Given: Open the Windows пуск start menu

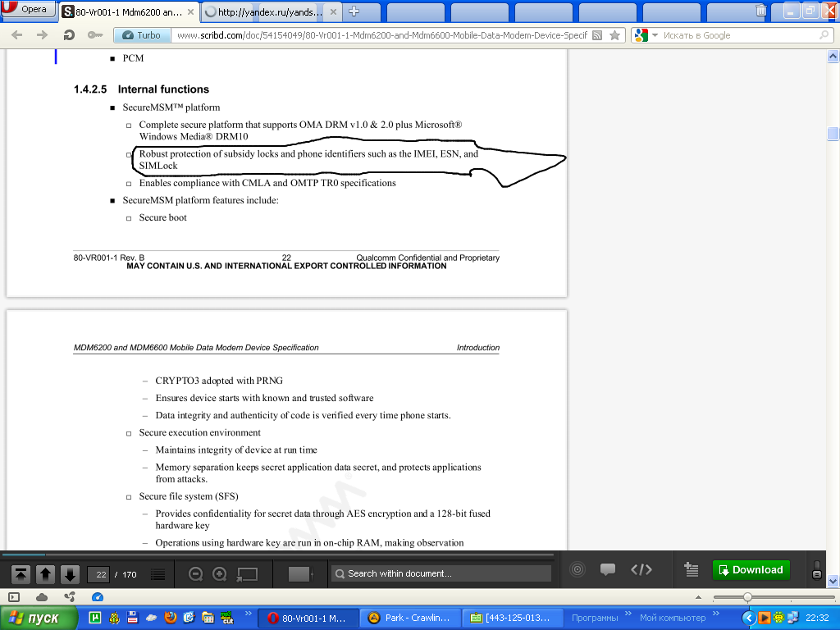Looking at the screenshot, I should click(x=39, y=619).
